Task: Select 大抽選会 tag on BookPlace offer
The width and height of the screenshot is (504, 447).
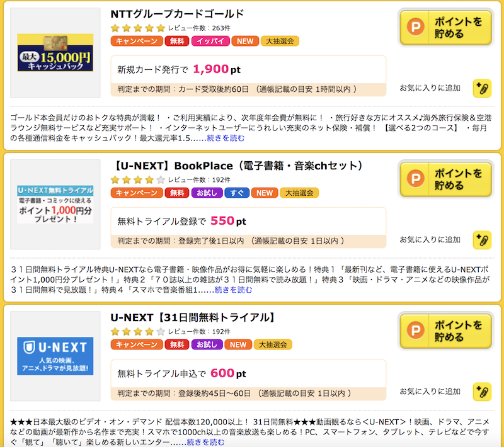Action: [x=299, y=193]
